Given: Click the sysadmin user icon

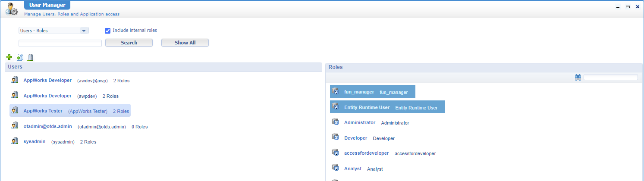Looking at the screenshot, I should pyautogui.click(x=15, y=141).
